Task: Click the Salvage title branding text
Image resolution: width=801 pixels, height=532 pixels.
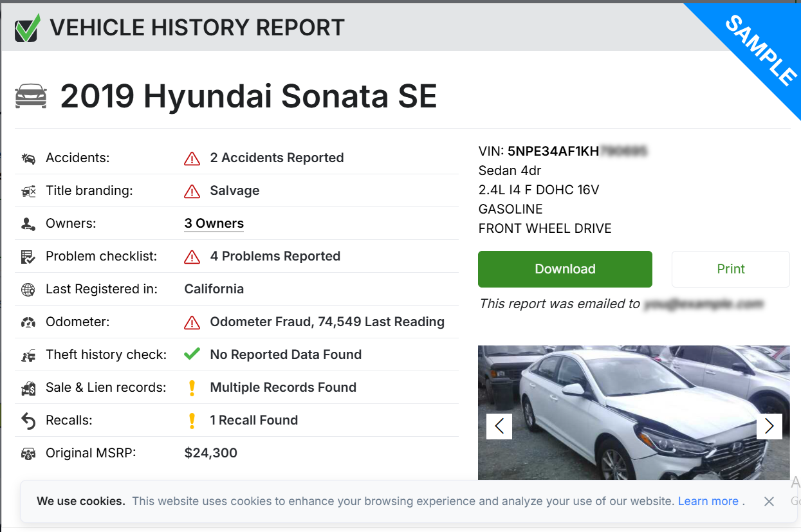Action: click(235, 191)
